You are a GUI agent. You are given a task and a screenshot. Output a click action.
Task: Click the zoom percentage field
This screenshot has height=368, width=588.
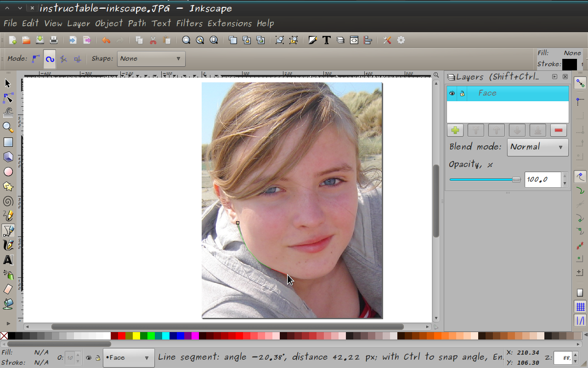(563, 357)
